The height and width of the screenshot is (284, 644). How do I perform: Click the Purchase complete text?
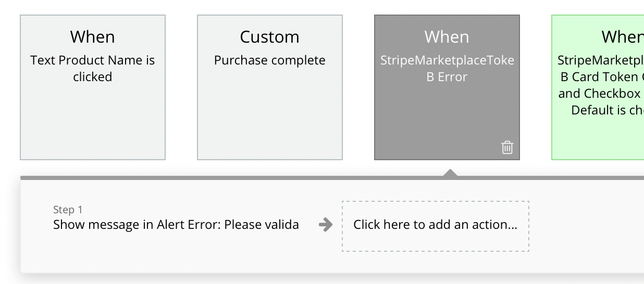pyautogui.click(x=270, y=60)
